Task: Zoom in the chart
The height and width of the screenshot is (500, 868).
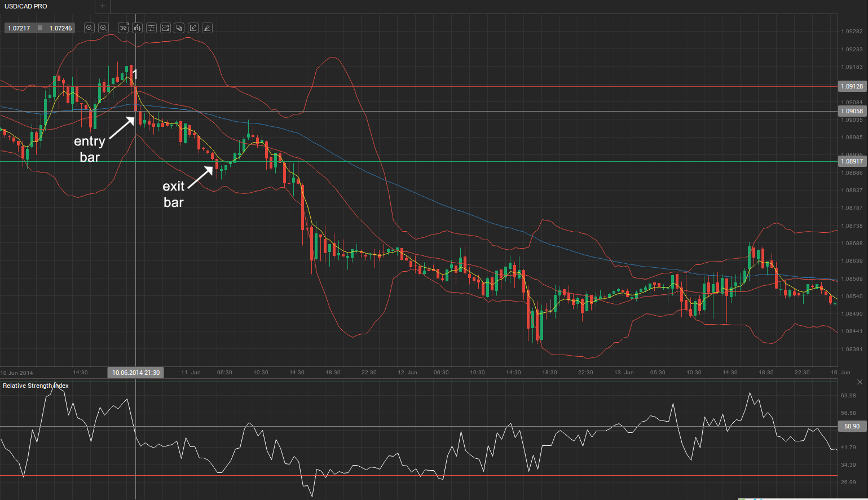Action: coord(103,28)
